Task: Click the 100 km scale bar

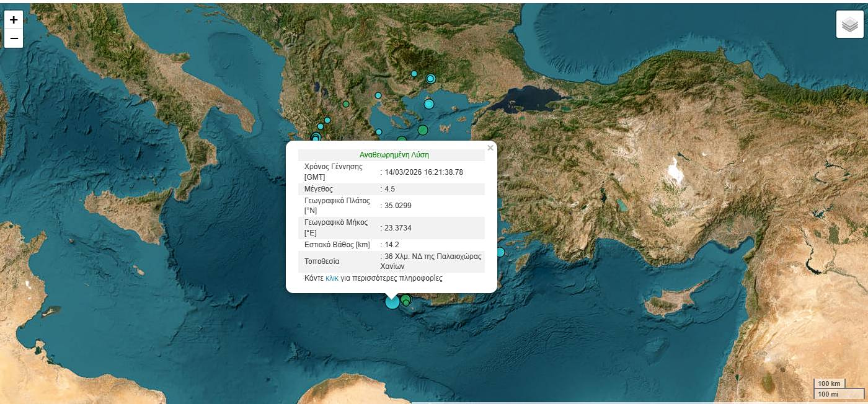Action: [x=829, y=383]
